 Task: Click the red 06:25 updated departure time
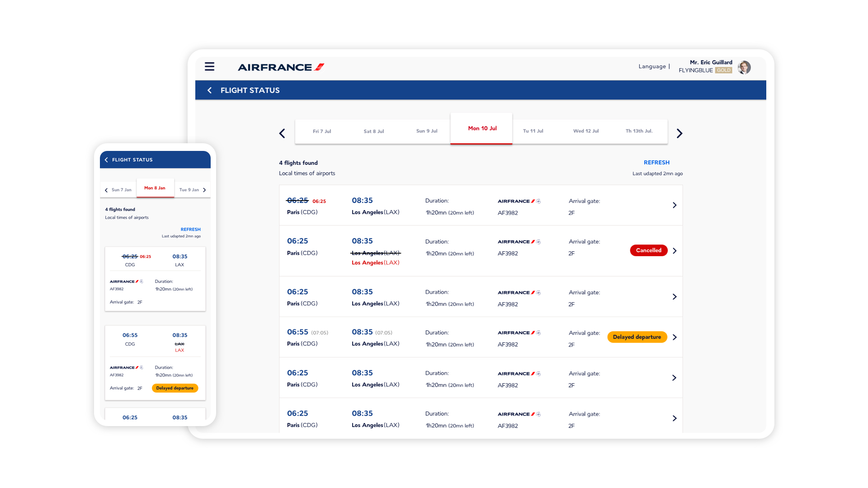(x=319, y=202)
